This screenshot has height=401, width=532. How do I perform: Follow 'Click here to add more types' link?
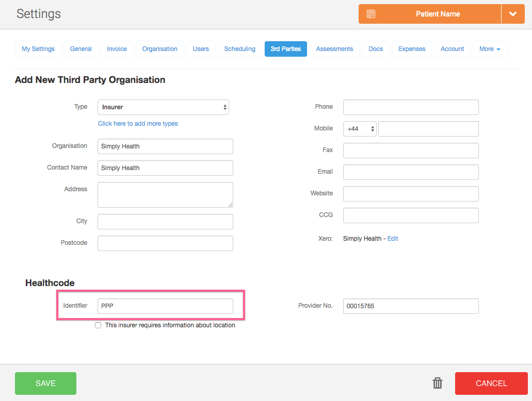(x=138, y=124)
